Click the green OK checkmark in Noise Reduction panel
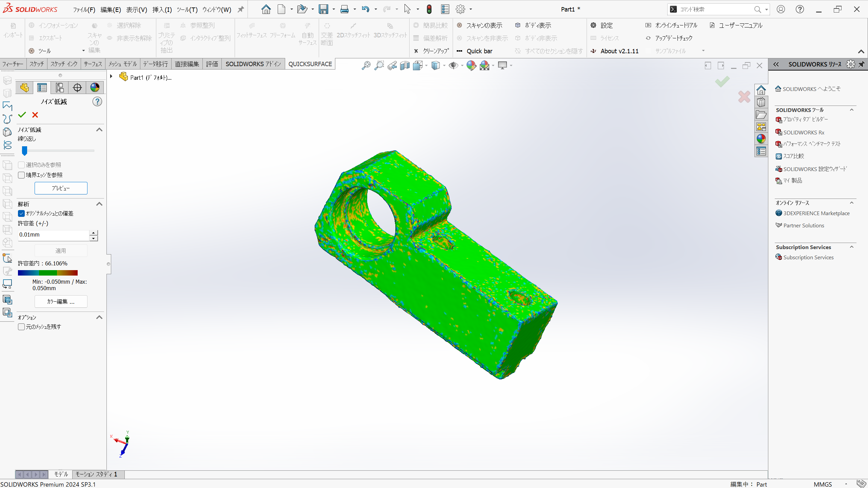This screenshot has height=488, width=868. (x=22, y=115)
